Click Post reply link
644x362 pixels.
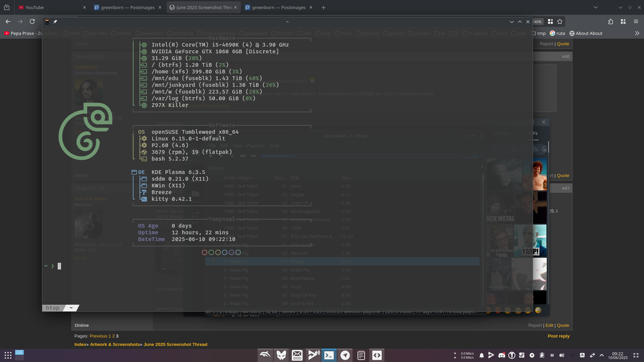tap(558, 336)
